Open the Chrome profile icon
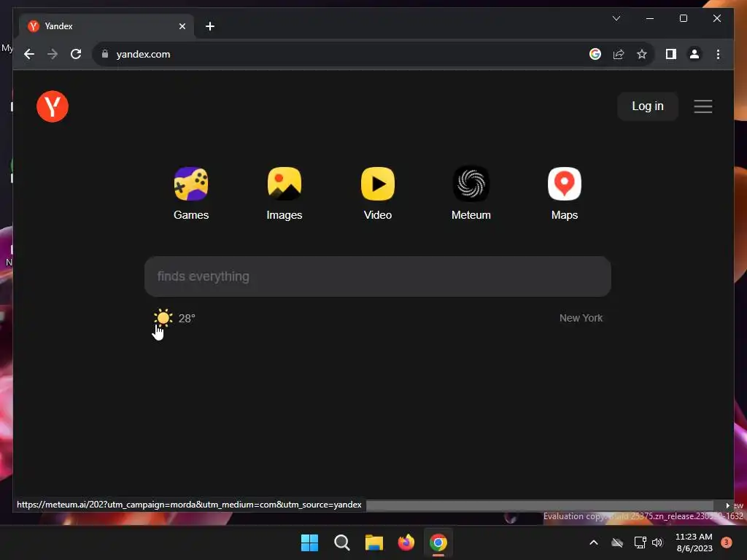 (x=694, y=54)
